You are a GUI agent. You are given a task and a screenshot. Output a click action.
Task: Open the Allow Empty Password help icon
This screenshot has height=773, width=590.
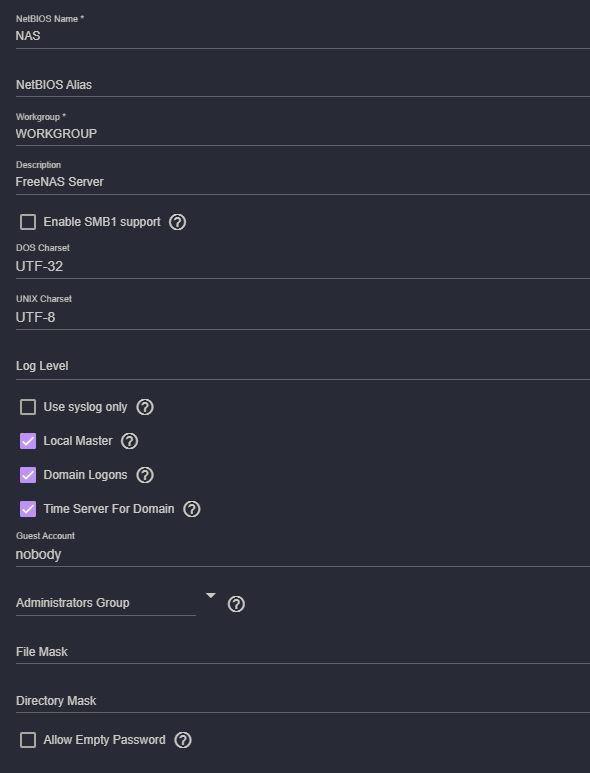point(183,740)
